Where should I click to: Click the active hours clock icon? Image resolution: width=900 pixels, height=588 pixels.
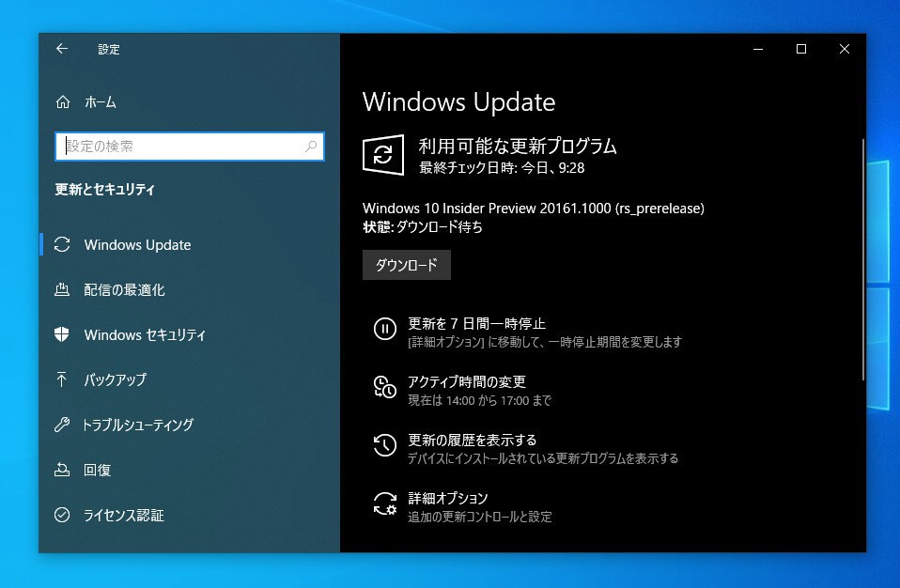385,387
